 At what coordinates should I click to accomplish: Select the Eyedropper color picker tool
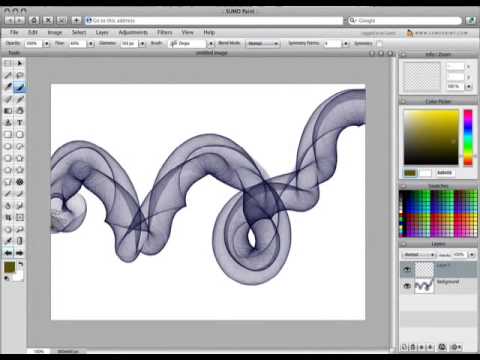8,241
